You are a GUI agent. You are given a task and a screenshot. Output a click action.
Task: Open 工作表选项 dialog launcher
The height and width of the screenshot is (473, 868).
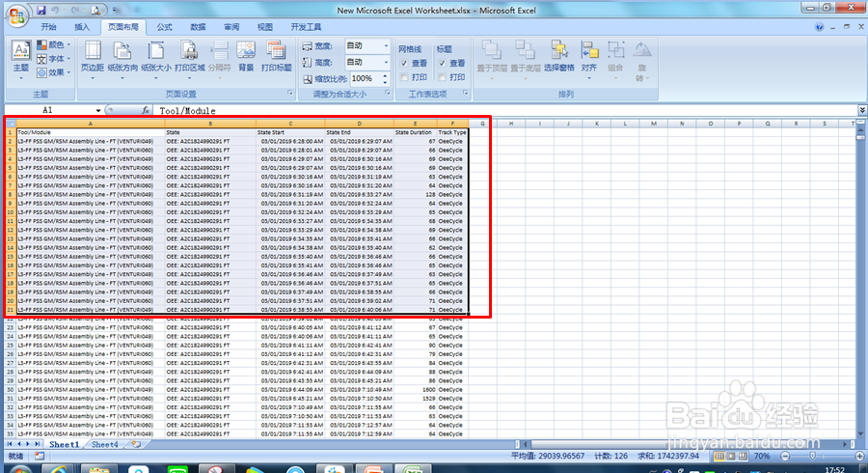click(x=466, y=93)
